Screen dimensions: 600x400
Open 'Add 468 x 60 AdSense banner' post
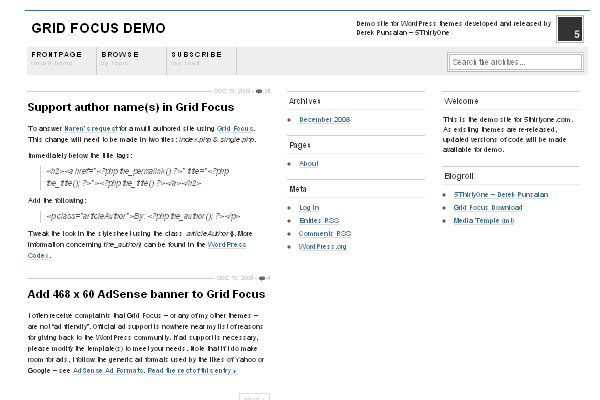tap(146, 294)
